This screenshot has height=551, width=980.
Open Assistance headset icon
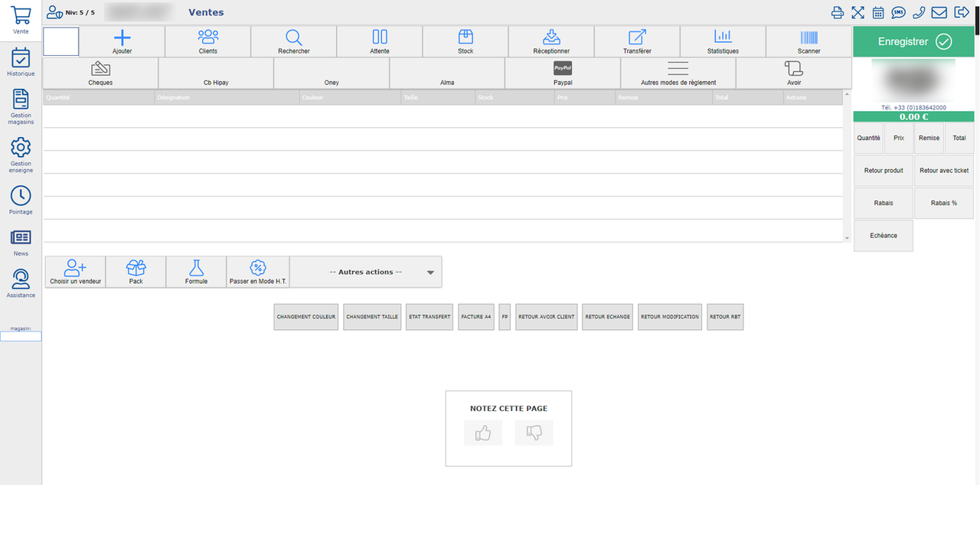coord(21,279)
